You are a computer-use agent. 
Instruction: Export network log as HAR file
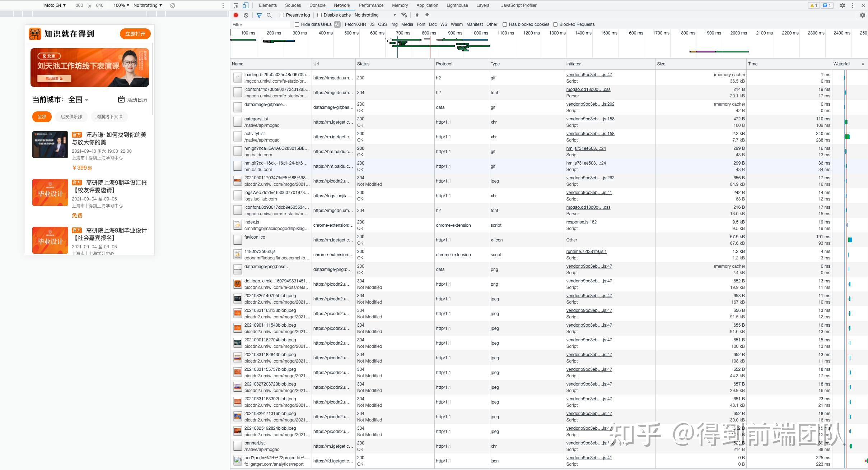point(426,15)
